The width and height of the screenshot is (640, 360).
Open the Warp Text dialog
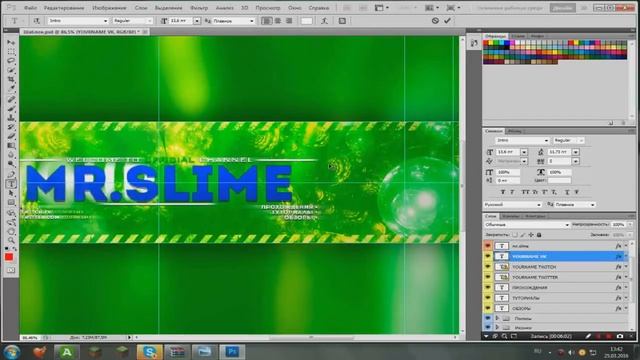point(324,21)
